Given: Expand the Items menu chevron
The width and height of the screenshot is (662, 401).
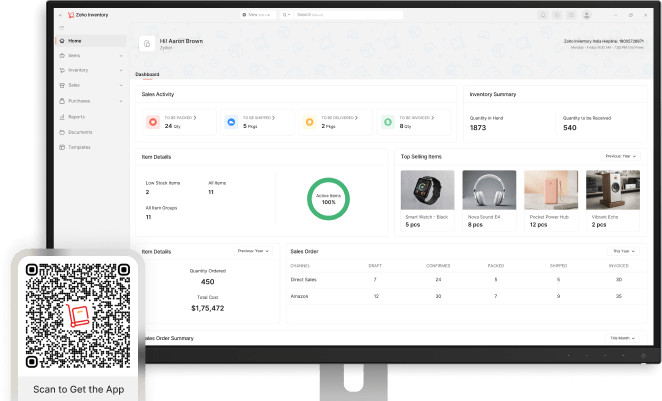Looking at the screenshot, I should (121, 56).
